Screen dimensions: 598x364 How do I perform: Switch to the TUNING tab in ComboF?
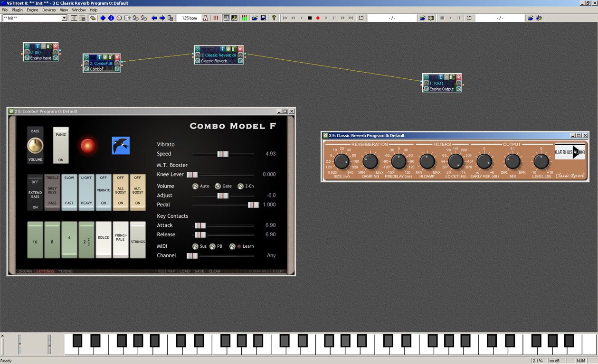tap(66, 271)
